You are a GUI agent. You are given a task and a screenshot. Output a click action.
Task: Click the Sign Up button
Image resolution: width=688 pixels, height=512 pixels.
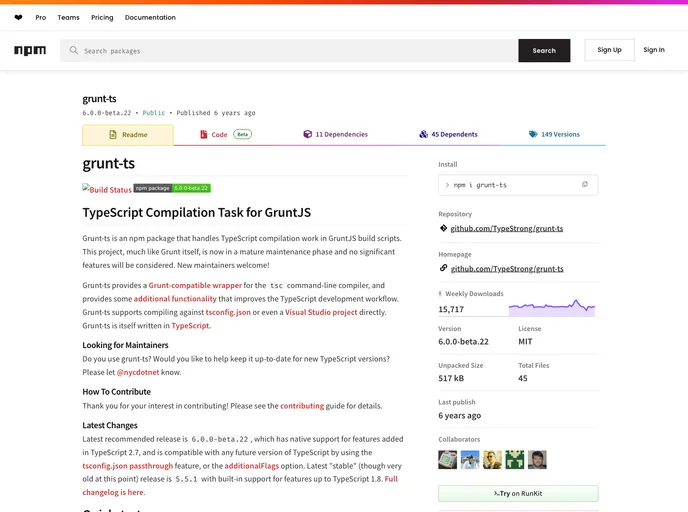click(609, 50)
